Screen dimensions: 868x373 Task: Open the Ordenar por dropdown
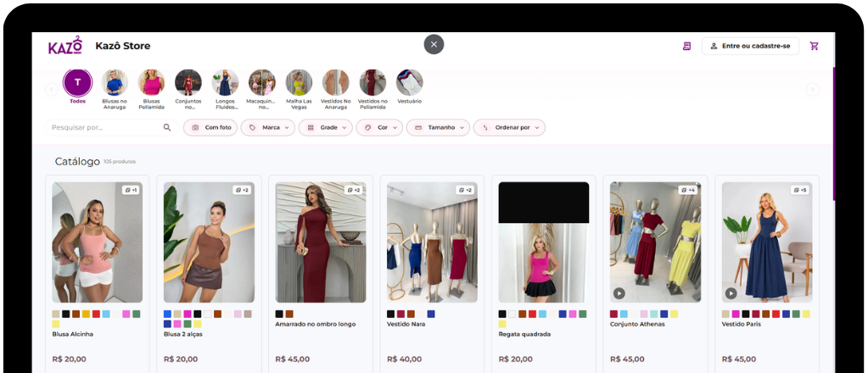pos(509,127)
